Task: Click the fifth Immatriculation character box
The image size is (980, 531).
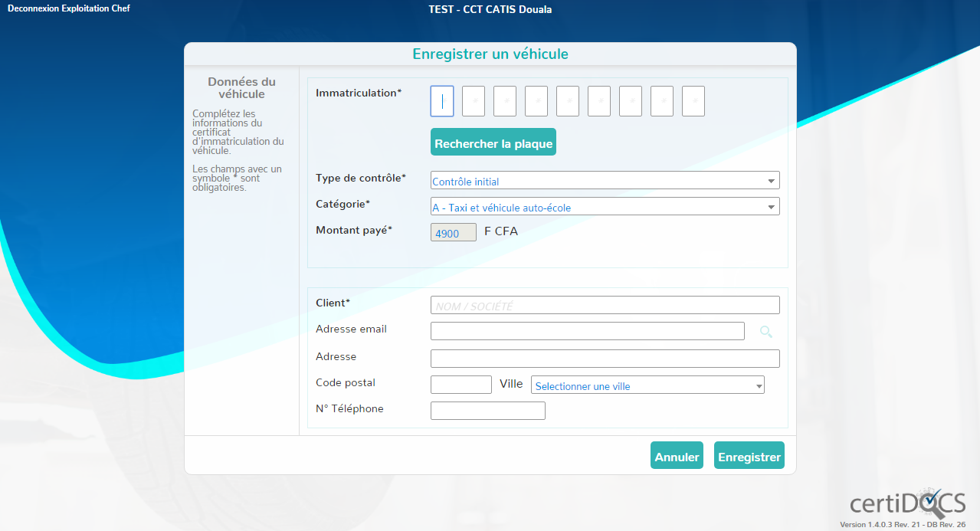Action: [568, 101]
